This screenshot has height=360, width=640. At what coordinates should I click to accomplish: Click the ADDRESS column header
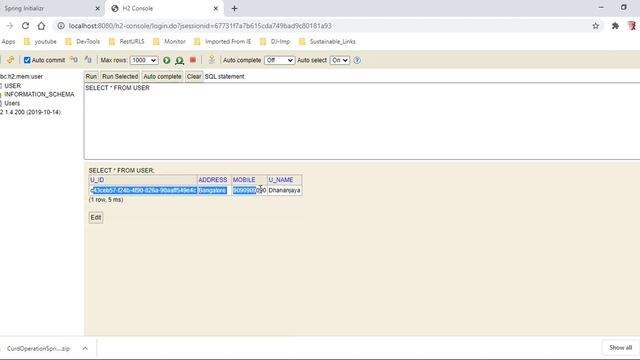click(214, 180)
